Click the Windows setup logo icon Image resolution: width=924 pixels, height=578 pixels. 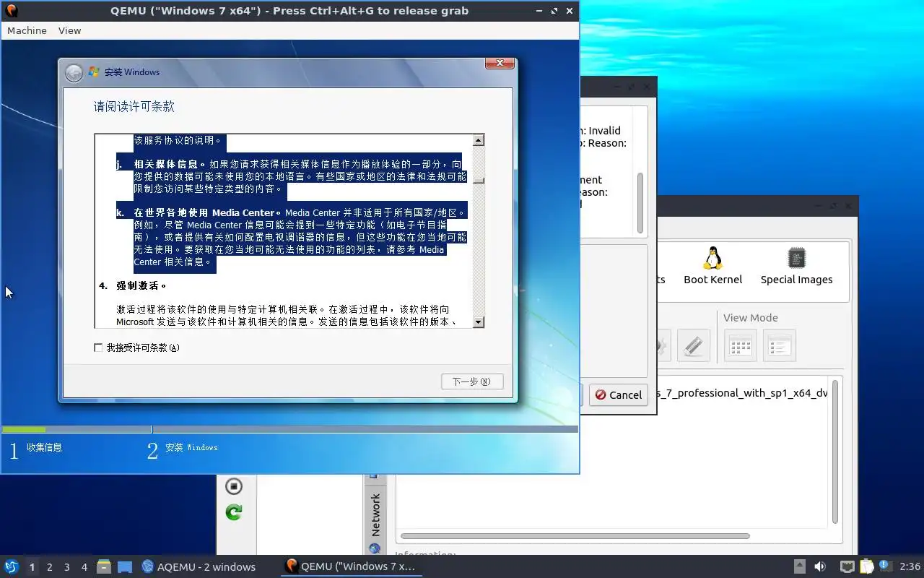pyautogui.click(x=94, y=72)
